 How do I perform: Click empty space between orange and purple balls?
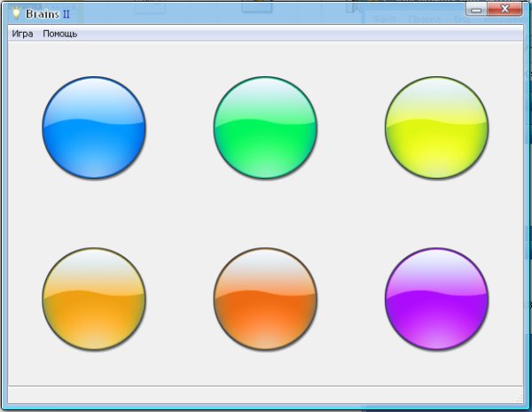[351, 299]
